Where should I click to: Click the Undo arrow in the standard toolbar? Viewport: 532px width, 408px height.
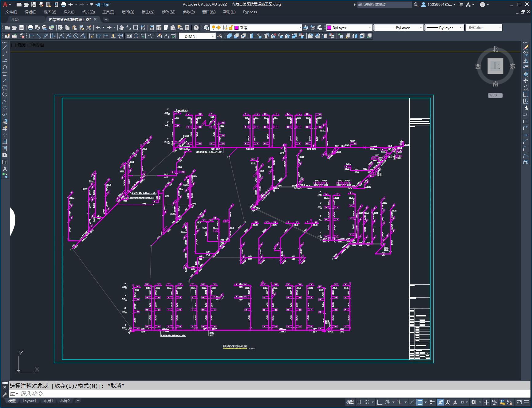coord(98,28)
